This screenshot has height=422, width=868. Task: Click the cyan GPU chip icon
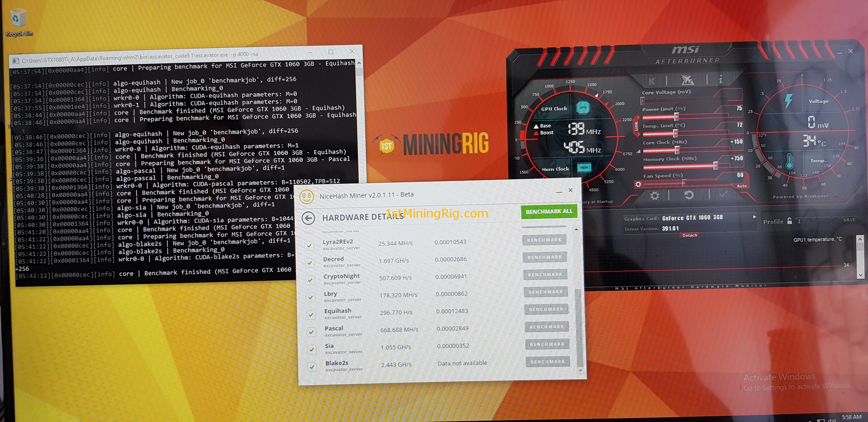[x=582, y=107]
